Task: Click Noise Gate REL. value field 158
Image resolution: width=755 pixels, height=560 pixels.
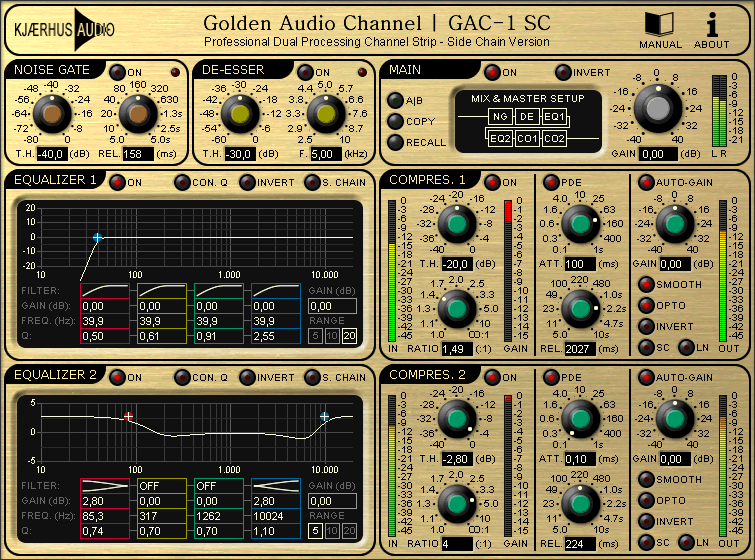Action: (x=138, y=154)
